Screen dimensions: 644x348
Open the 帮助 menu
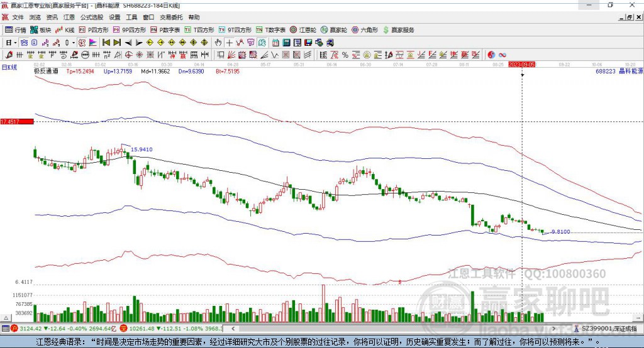point(194,17)
